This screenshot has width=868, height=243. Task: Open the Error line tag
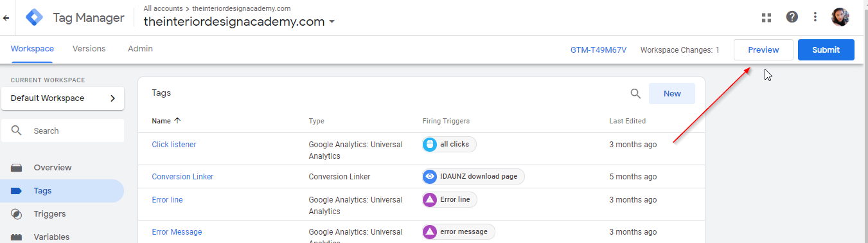(x=167, y=200)
